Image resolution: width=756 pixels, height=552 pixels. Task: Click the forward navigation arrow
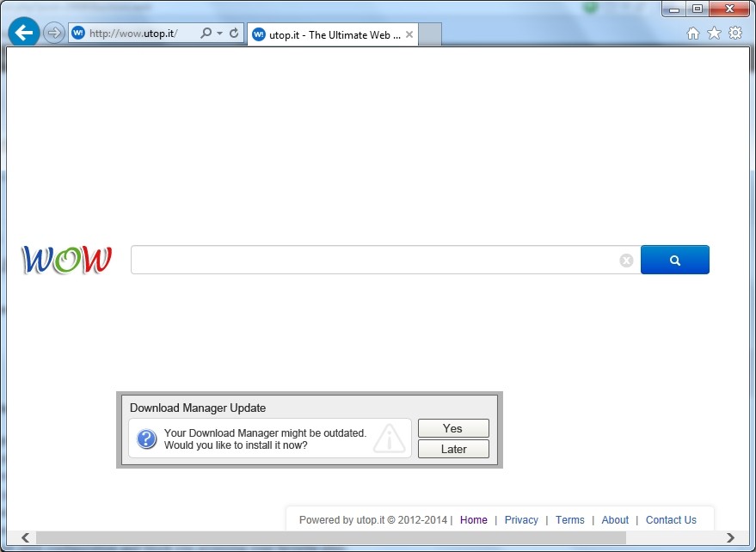coord(53,34)
